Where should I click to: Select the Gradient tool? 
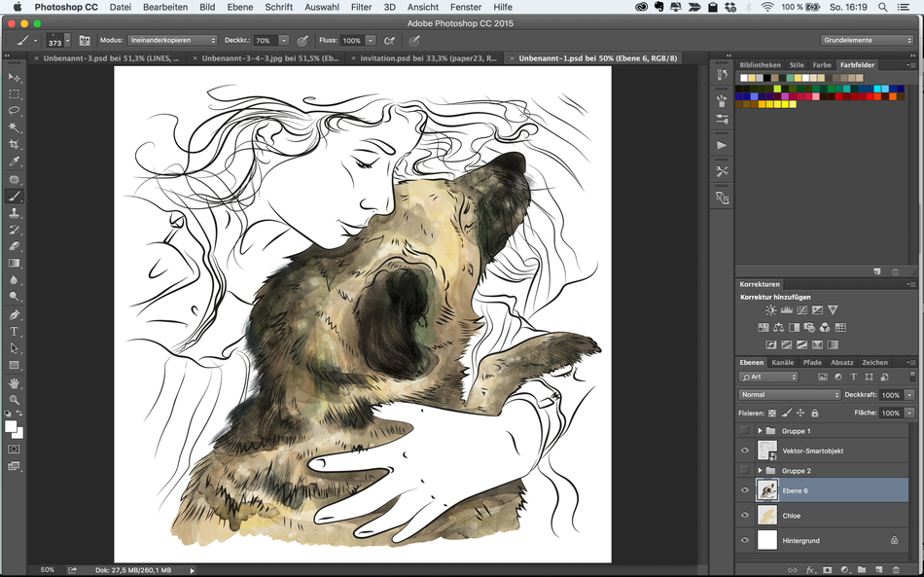[15, 263]
